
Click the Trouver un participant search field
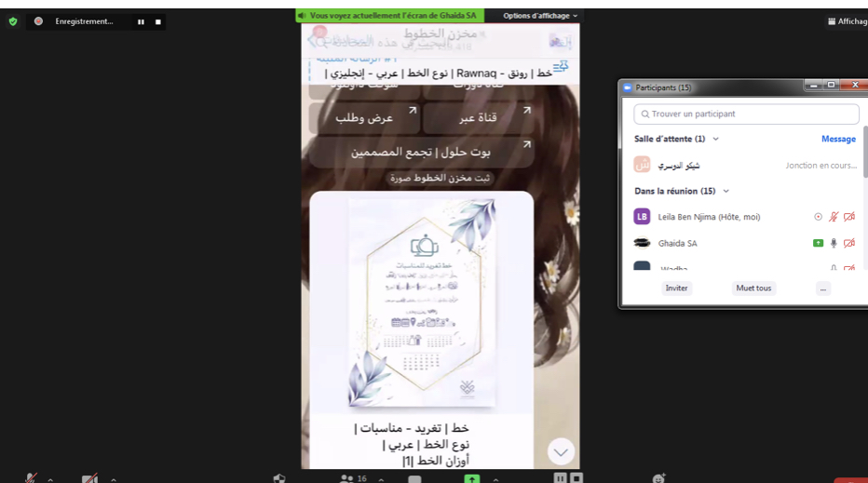coord(745,114)
